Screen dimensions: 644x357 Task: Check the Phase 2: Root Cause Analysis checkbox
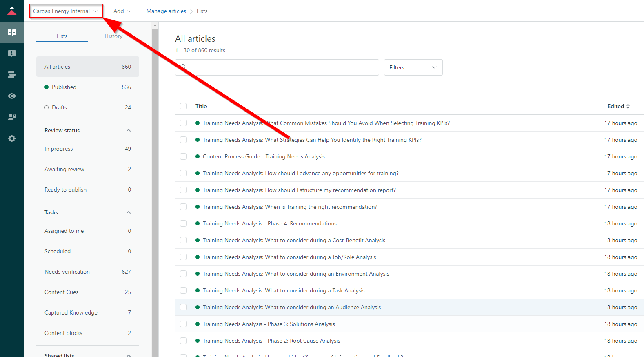coord(183,341)
